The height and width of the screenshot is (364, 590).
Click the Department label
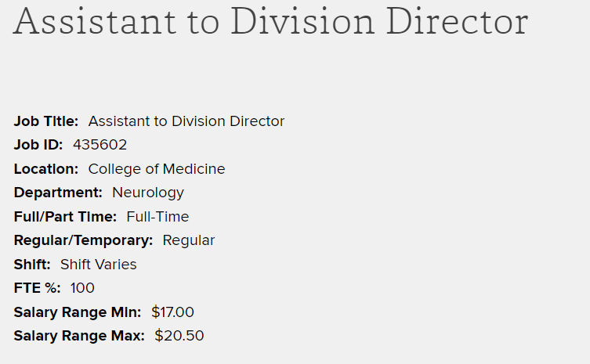click(x=58, y=193)
